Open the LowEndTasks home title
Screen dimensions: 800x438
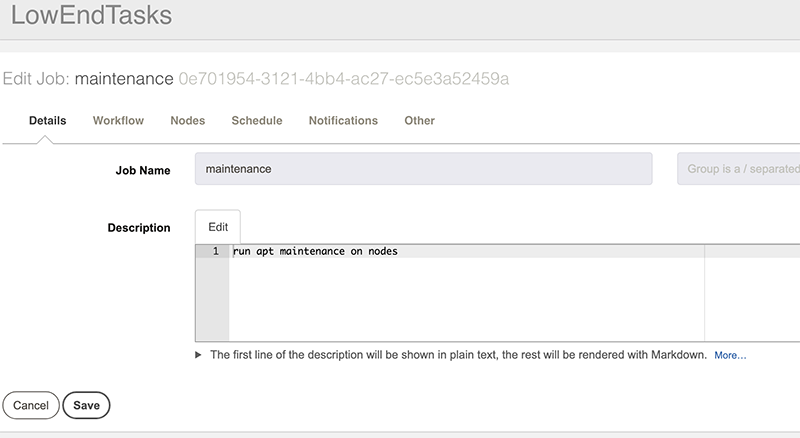point(91,17)
